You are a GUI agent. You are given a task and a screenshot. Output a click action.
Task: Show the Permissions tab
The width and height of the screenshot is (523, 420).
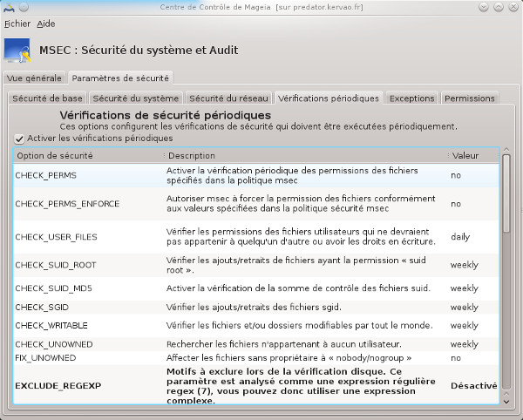coord(471,98)
